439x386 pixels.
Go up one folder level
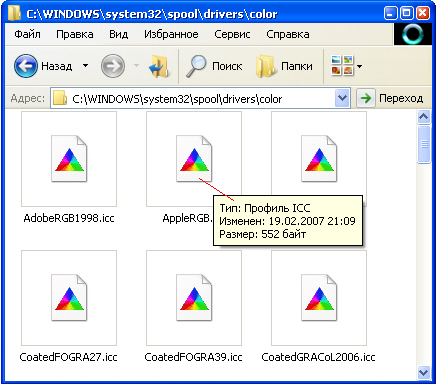point(159,67)
